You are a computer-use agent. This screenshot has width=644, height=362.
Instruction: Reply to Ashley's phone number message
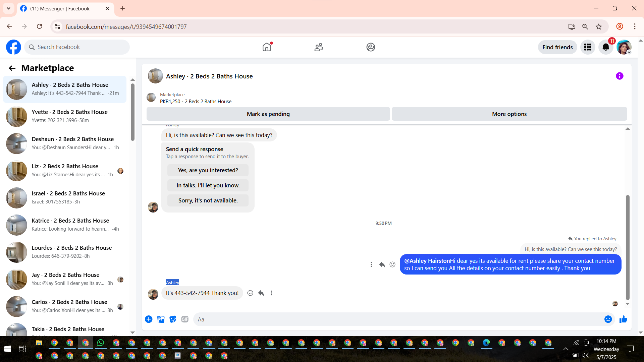[x=261, y=293]
